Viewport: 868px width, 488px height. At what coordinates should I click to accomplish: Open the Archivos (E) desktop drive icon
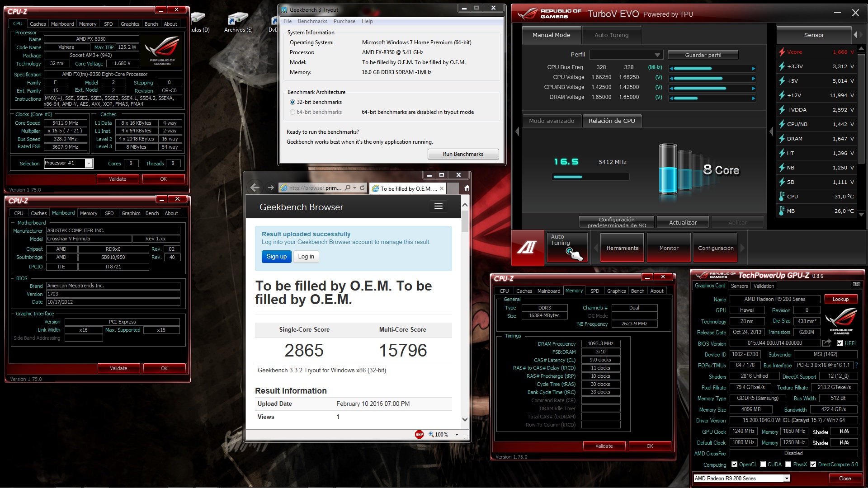(x=238, y=22)
